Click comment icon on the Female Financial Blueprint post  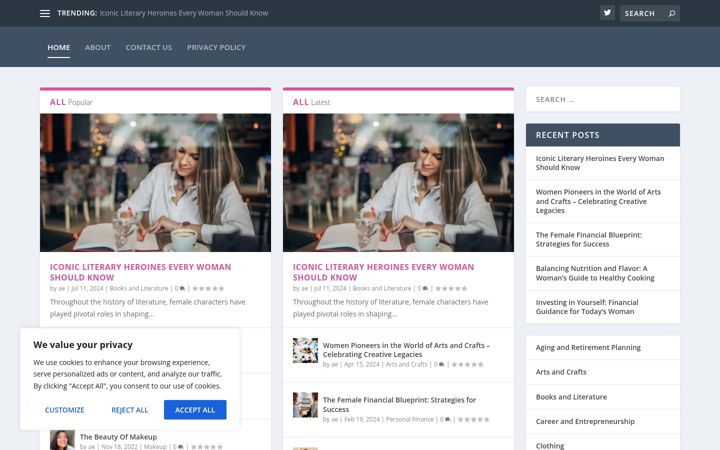tap(448, 420)
